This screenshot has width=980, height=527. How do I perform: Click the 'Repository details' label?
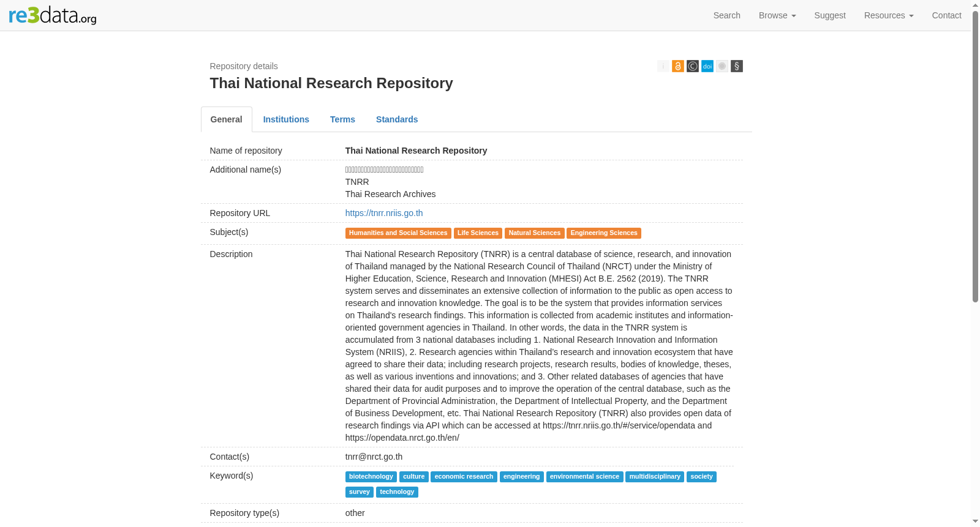pos(244,66)
